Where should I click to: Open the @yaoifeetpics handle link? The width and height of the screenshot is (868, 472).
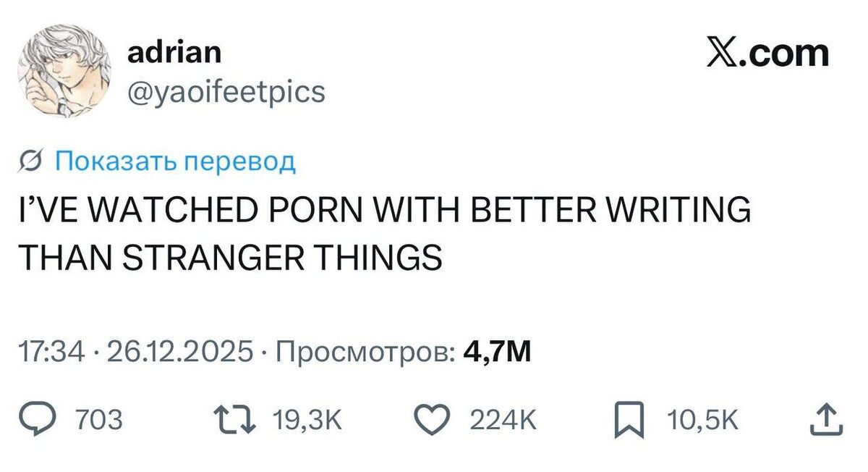click(226, 92)
